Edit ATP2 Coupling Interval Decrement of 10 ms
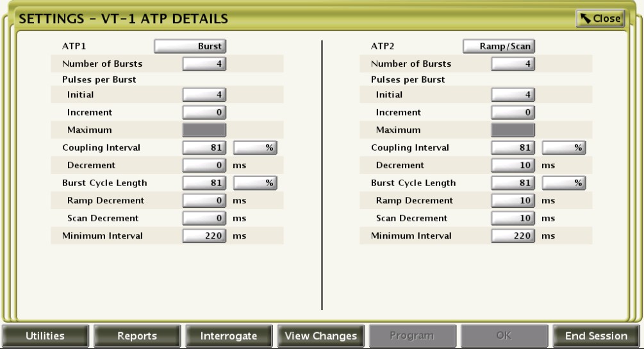644x349 pixels. tap(515, 165)
